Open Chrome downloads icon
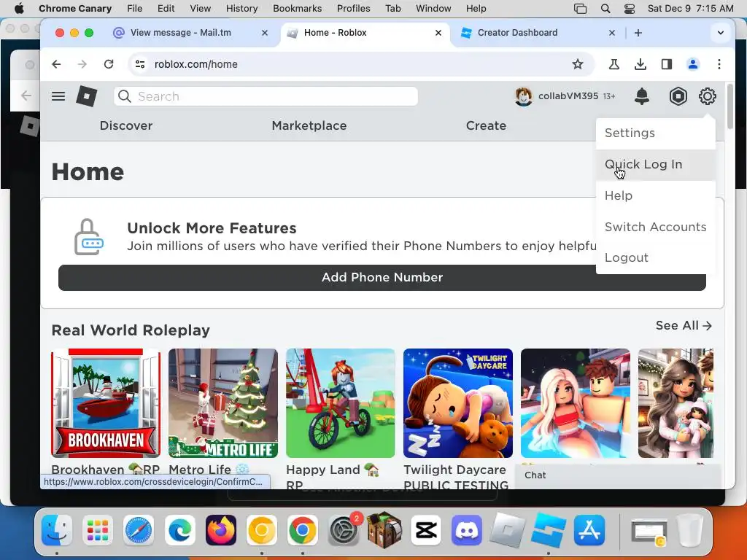Viewport: 747px width, 560px height. coord(640,64)
